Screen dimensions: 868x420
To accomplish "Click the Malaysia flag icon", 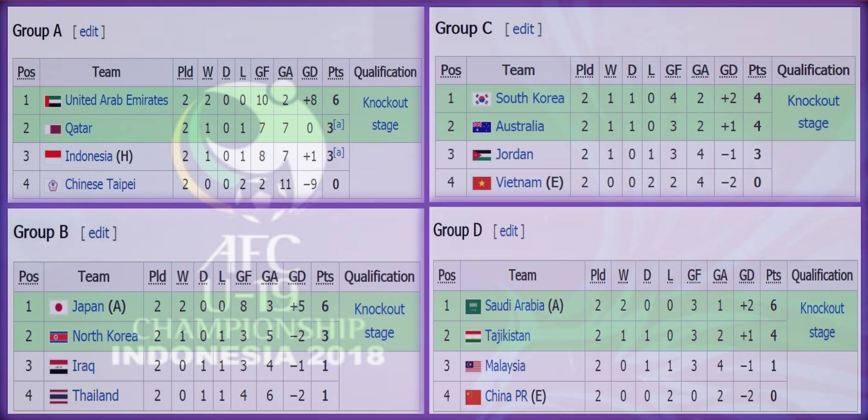I will (473, 367).
